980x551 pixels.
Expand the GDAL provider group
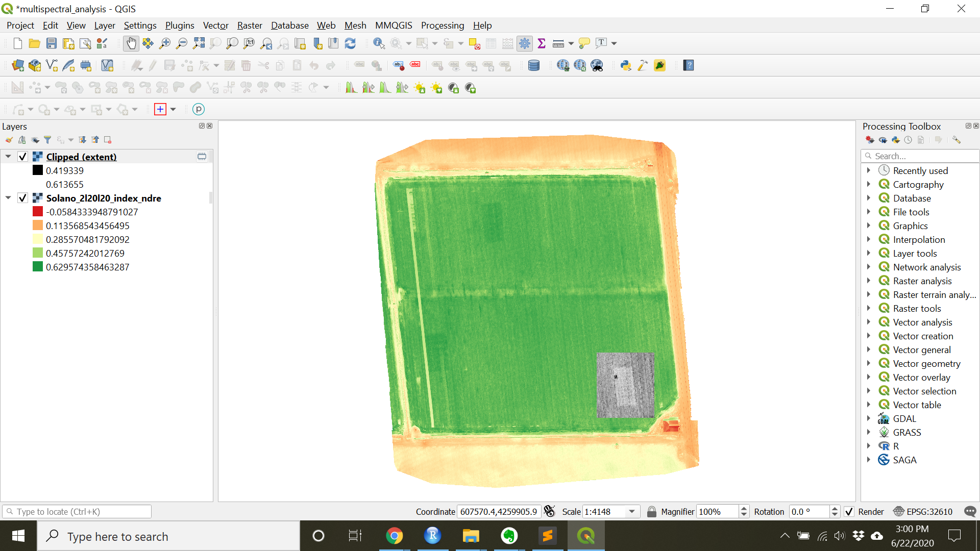[x=868, y=418]
